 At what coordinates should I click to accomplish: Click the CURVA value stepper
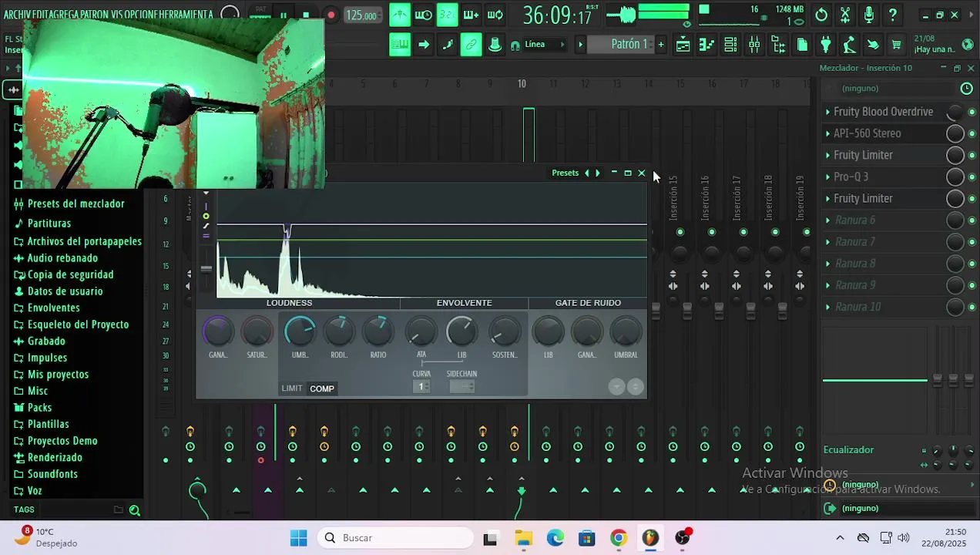pyautogui.click(x=421, y=386)
